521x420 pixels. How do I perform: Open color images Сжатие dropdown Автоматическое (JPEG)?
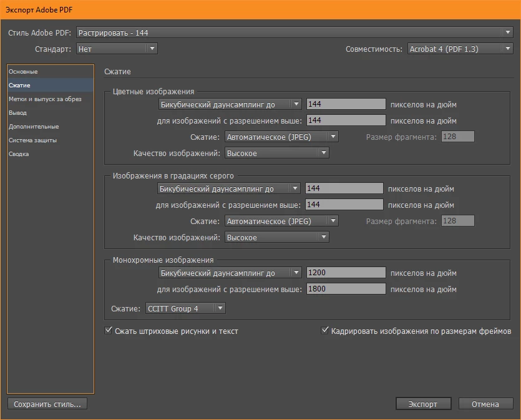tap(281, 137)
